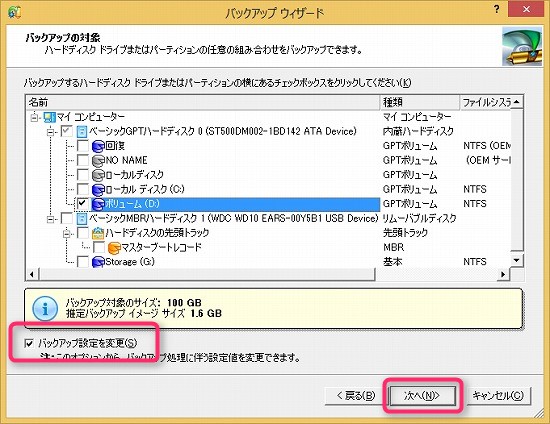Select Basic GPT Hard Disk 0 ST500DM002 label
The height and width of the screenshot is (424, 550).
[223, 132]
